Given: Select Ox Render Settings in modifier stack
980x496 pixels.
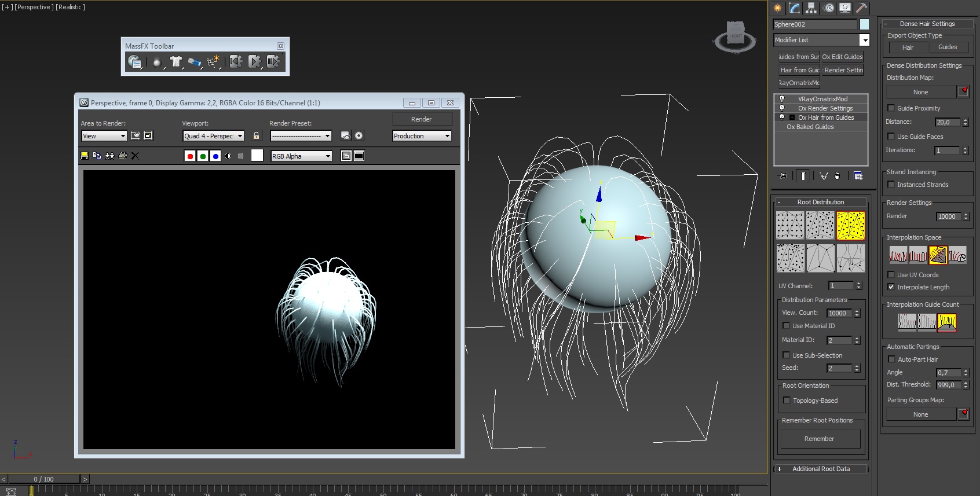Looking at the screenshot, I should (825, 108).
